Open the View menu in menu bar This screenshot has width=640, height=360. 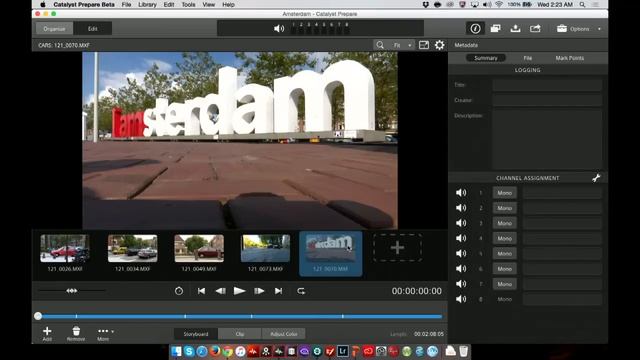[x=209, y=4]
